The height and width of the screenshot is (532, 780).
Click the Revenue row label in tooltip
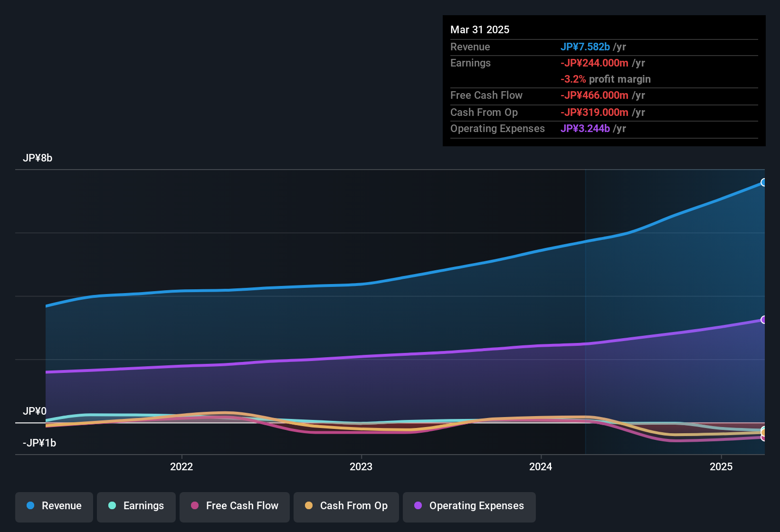(x=470, y=47)
